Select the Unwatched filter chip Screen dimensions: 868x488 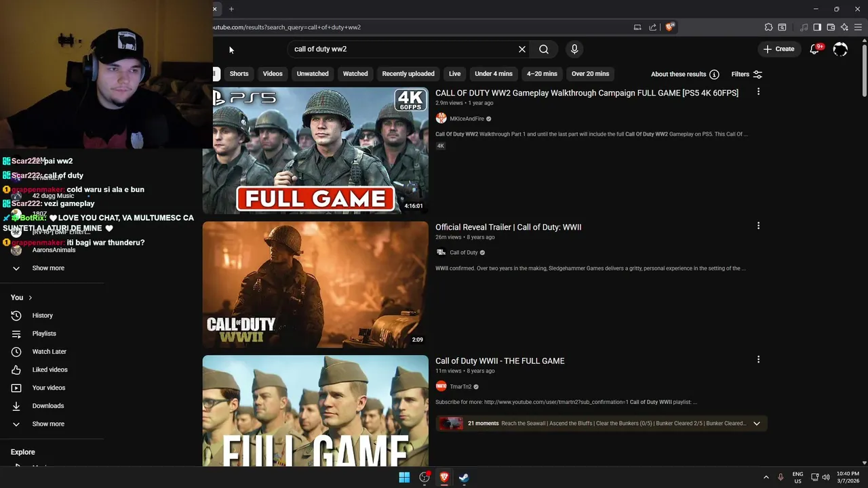point(313,74)
